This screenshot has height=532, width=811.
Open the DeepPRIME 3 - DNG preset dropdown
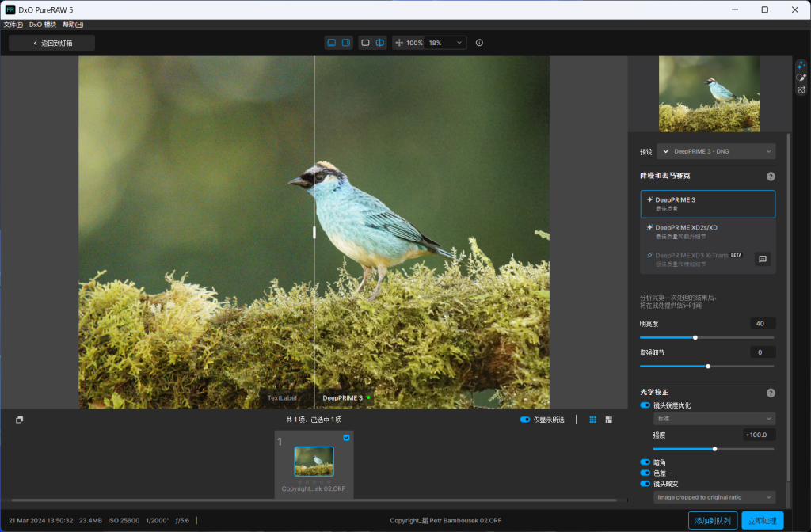tap(715, 151)
